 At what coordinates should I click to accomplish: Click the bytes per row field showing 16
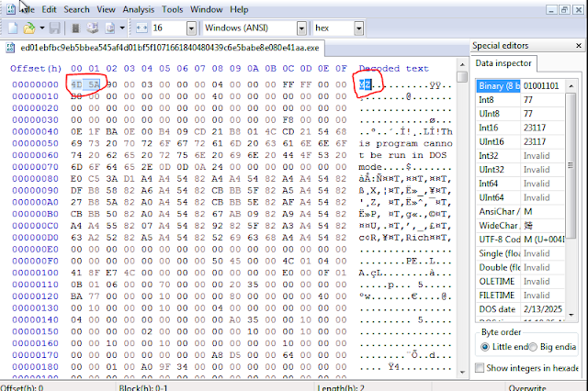[169, 28]
